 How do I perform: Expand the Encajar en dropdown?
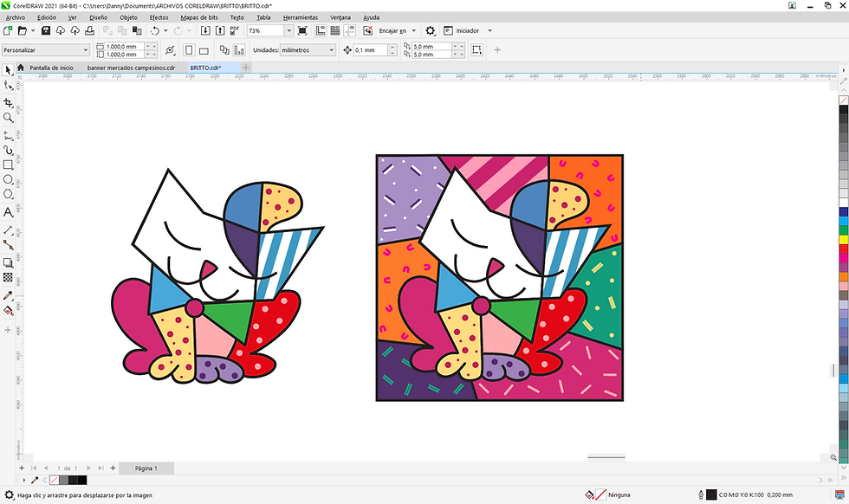[414, 31]
